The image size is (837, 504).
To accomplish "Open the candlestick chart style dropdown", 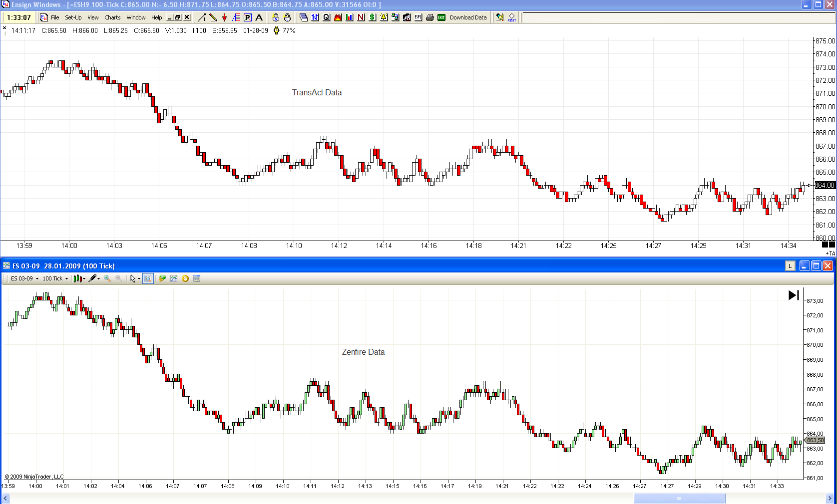I will (x=79, y=278).
